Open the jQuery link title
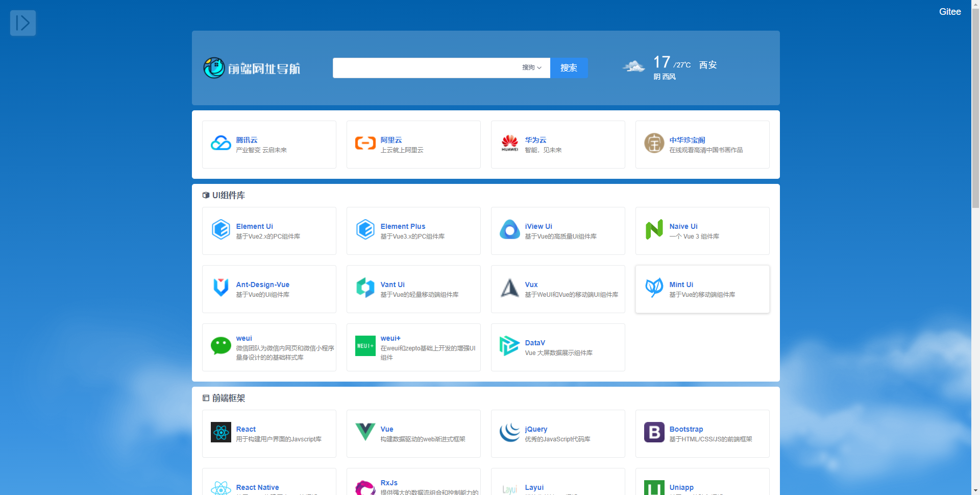The height and width of the screenshot is (495, 980). click(x=536, y=429)
